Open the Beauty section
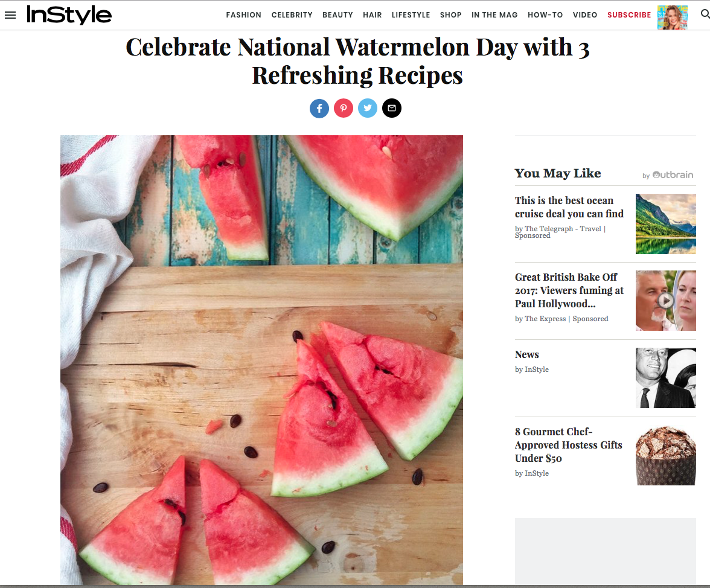The image size is (710, 588). [337, 15]
